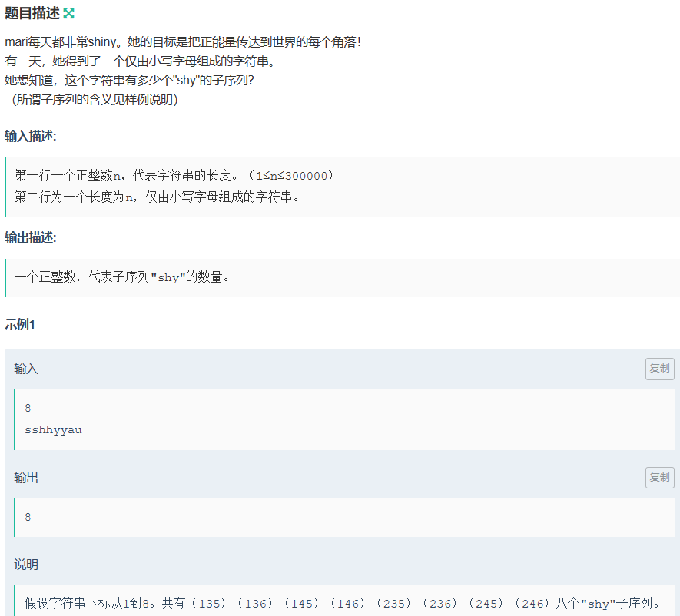Click the line 一个正整数，代表子序列"shy"的数量

tap(122, 277)
